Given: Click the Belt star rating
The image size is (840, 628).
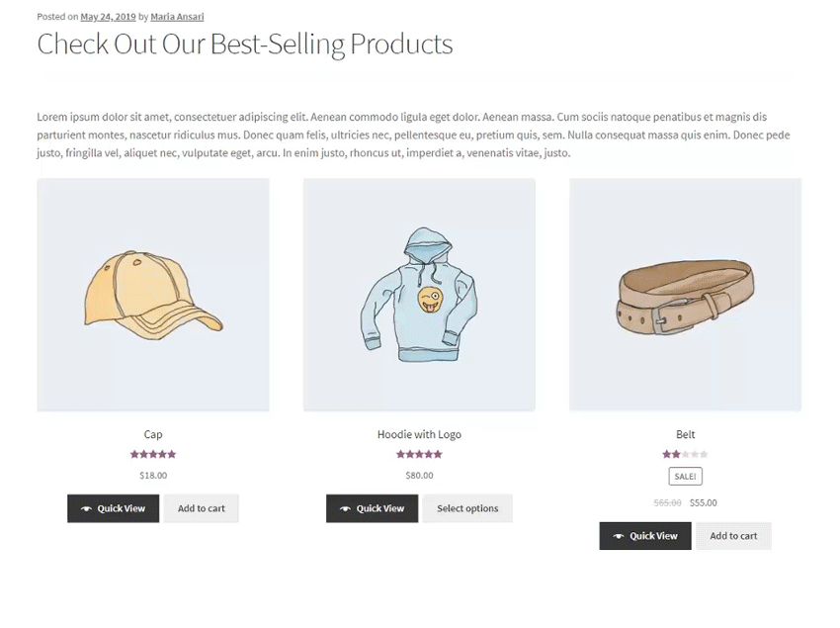Looking at the screenshot, I should pyautogui.click(x=685, y=455).
